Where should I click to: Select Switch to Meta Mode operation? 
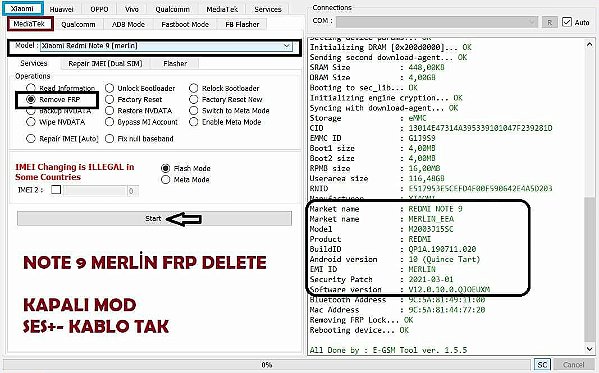pyautogui.click(x=230, y=110)
